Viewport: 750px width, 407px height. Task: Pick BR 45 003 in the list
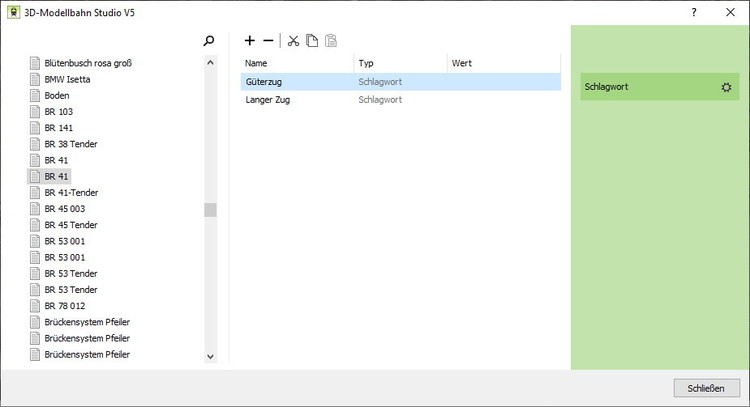(65, 209)
